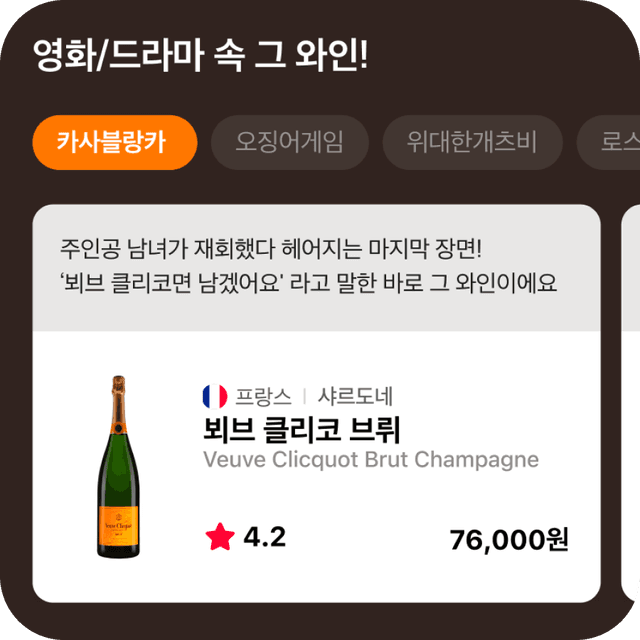Image resolution: width=640 pixels, height=640 pixels.
Task: Tap the 76,000원 price
Action: tap(509, 540)
